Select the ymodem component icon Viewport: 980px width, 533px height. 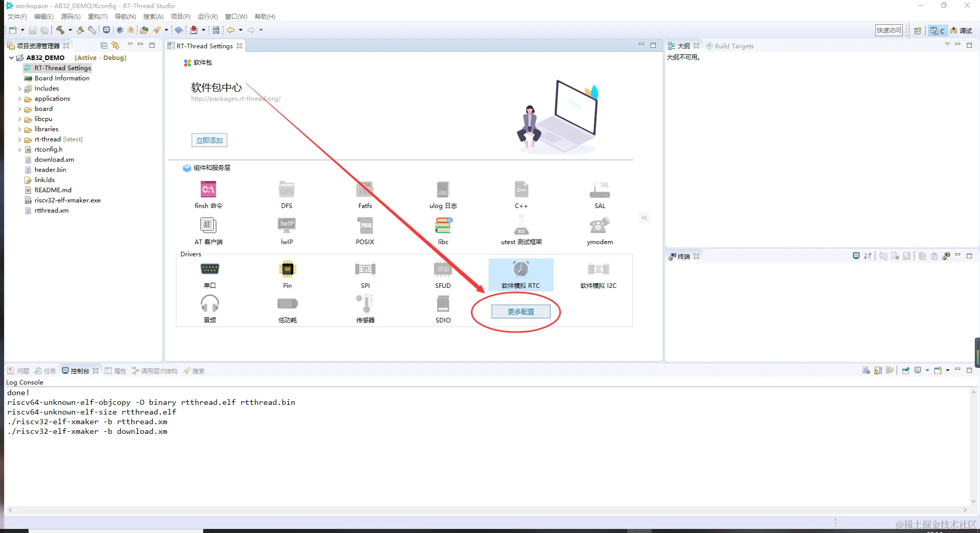[600, 225]
